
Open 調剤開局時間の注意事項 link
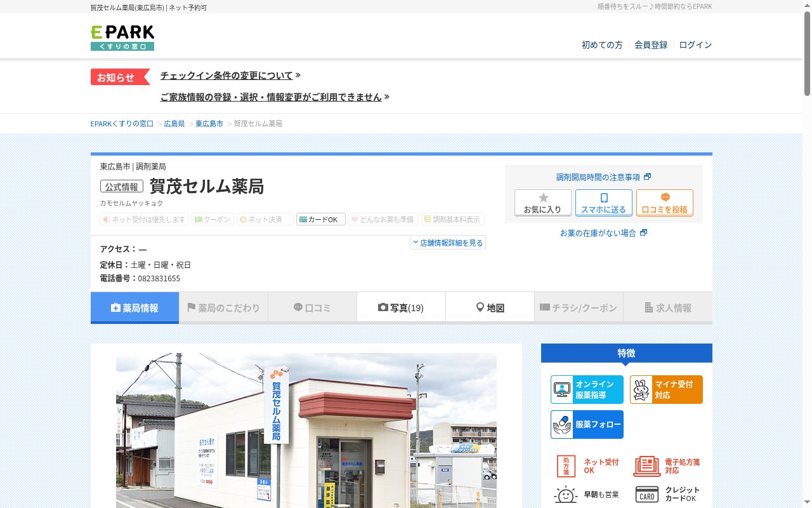[603, 177]
